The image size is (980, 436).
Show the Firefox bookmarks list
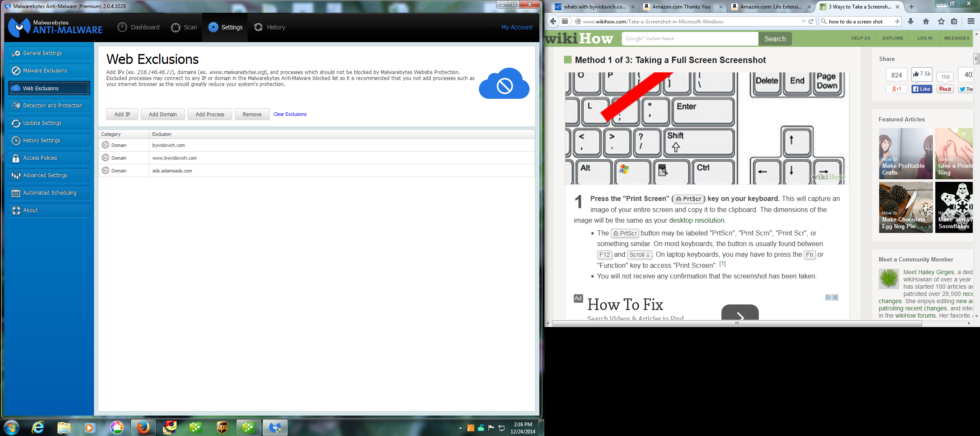click(x=954, y=21)
